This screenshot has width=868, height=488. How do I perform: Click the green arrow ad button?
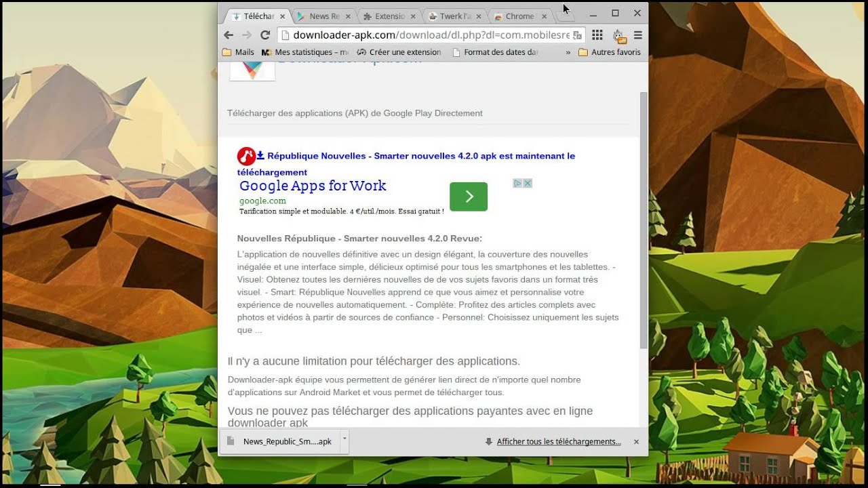pos(469,197)
